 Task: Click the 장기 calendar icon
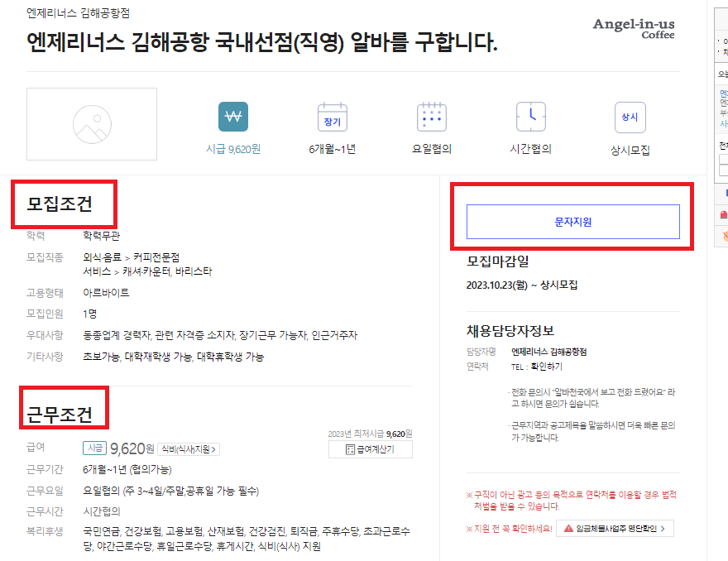coord(333,117)
